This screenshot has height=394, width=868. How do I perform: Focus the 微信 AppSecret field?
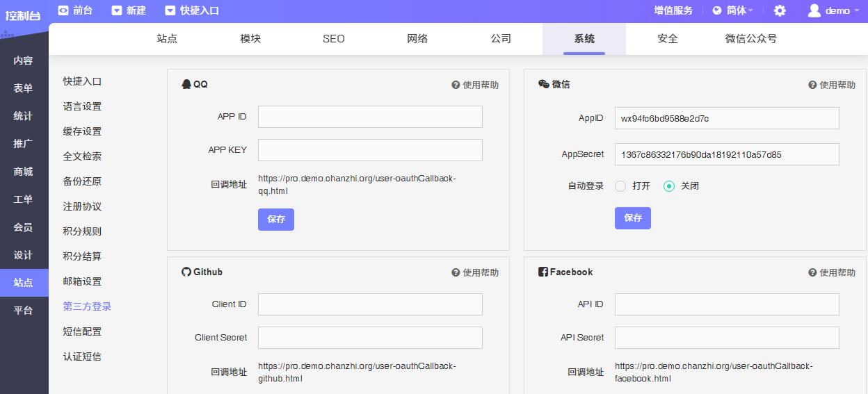(727, 154)
